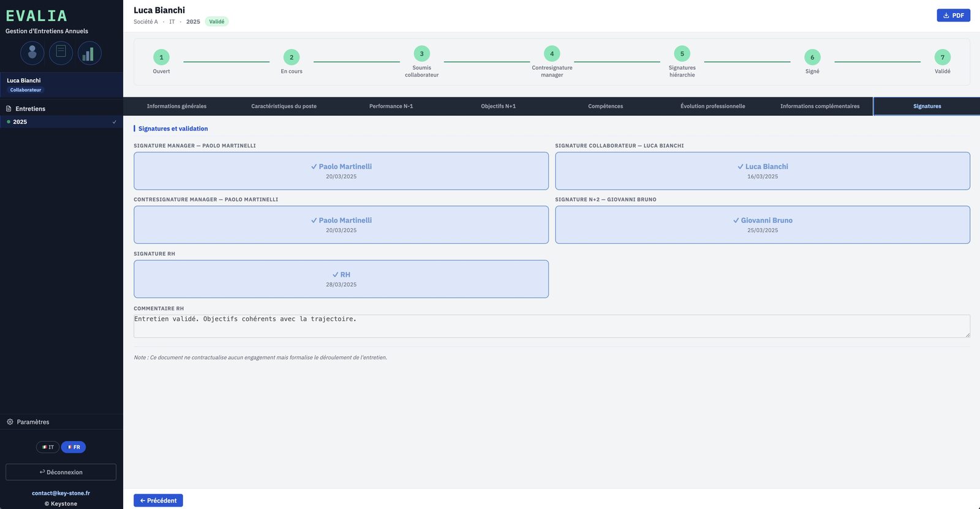
Task: Open the document list icon in sidebar
Action: tap(61, 53)
